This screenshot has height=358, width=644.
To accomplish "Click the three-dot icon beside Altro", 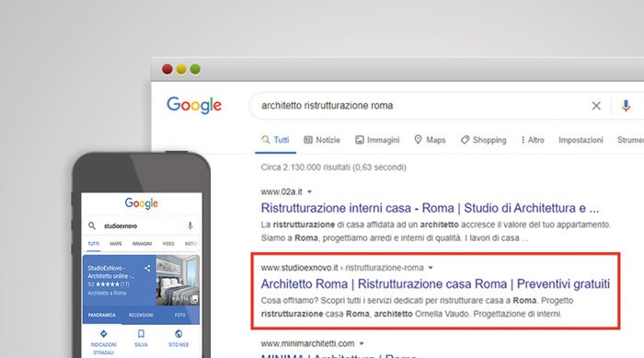I will [x=523, y=140].
